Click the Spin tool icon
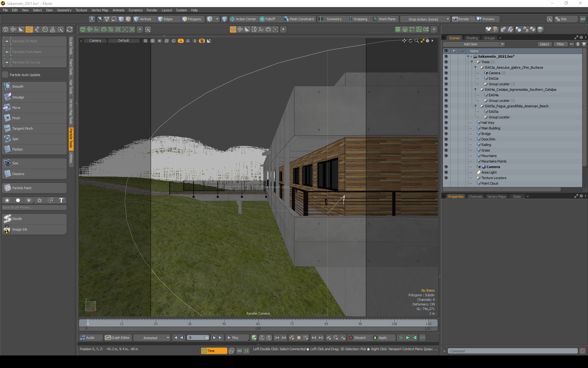Image resolution: width=588 pixels, height=368 pixels. (x=7, y=139)
